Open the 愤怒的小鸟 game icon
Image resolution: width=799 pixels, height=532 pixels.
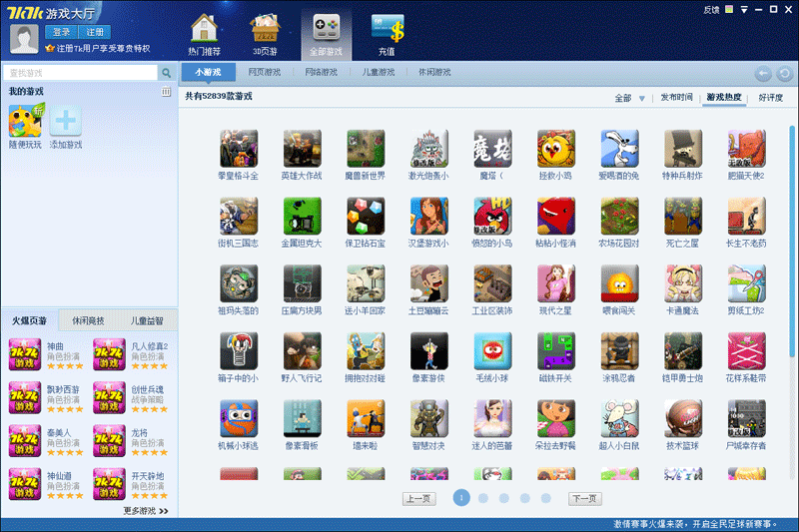(x=492, y=216)
